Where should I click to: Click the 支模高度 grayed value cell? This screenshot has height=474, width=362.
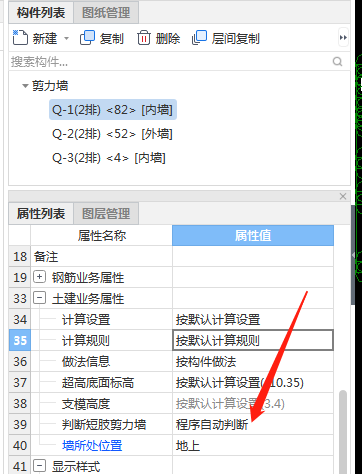tap(253, 403)
